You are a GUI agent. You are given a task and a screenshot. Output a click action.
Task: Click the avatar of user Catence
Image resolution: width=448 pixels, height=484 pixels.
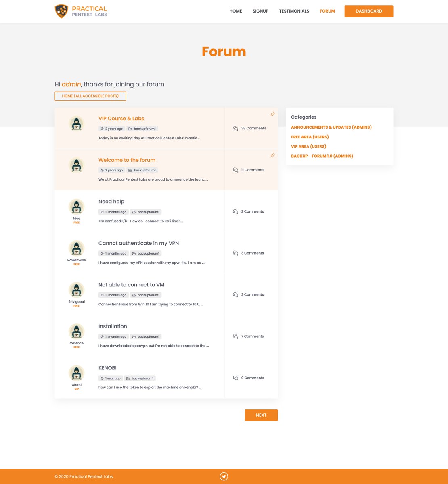[76, 331]
